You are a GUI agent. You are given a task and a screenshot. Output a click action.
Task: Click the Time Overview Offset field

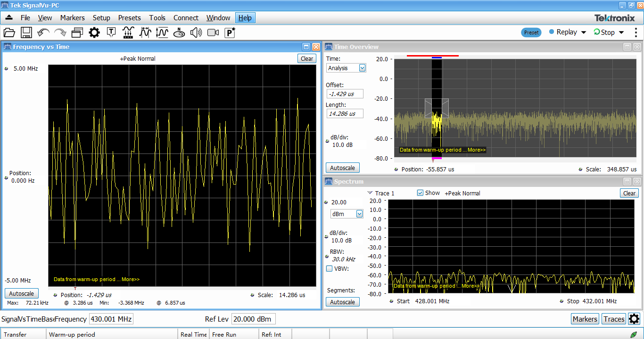click(x=345, y=94)
